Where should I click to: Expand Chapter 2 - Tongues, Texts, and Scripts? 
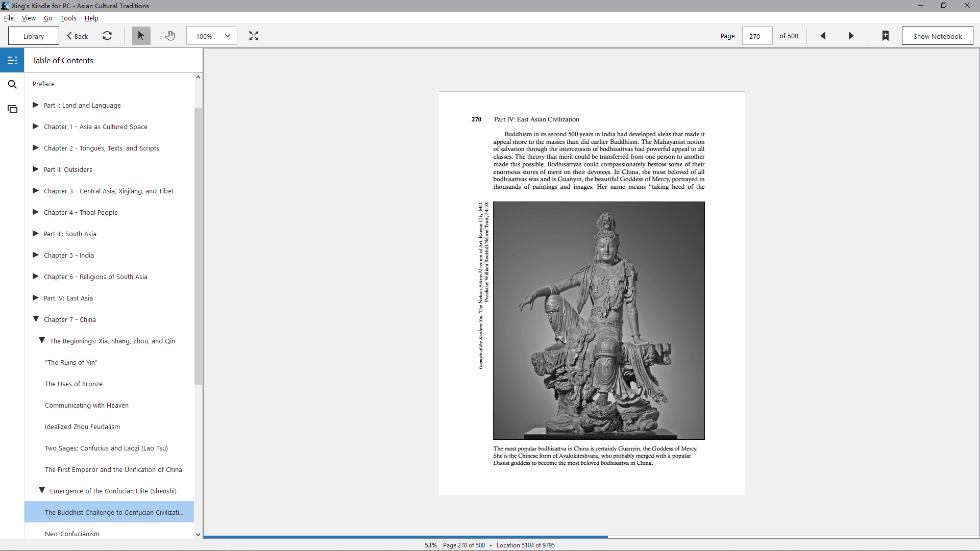(x=36, y=148)
